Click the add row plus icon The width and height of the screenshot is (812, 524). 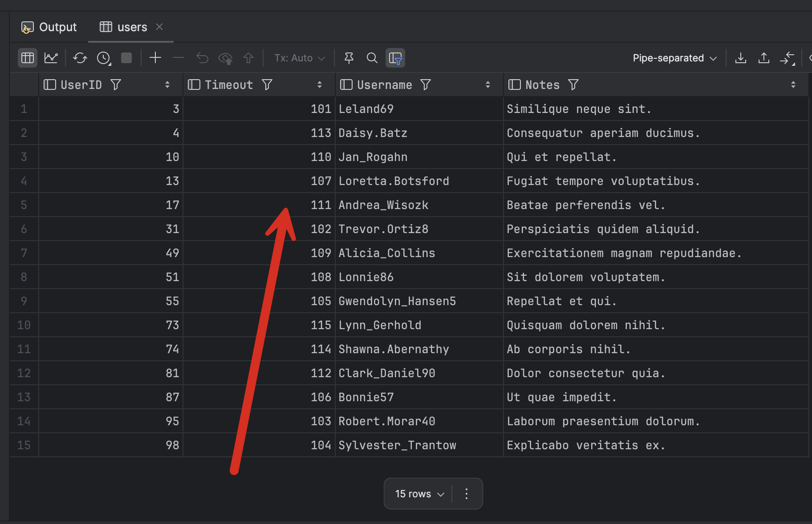click(155, 58)
